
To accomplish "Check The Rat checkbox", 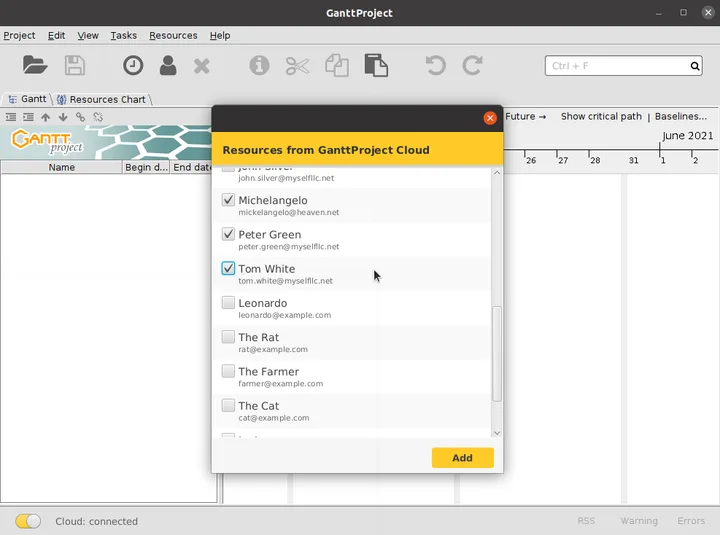I will [x=228, y=337].
